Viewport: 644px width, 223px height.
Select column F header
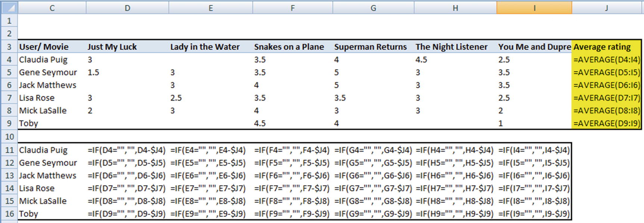click(292, 8)
